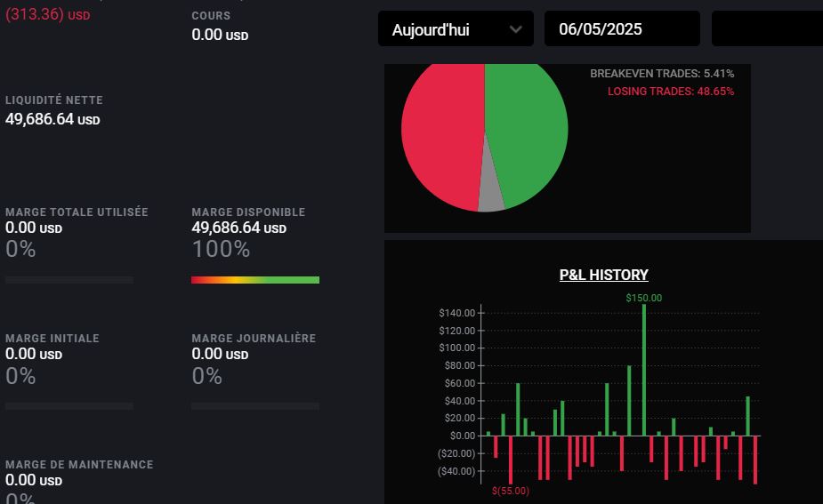Click the $100.00 axis label
The width and height of the screenshot is (823, 504).
[x=456, y=348]
